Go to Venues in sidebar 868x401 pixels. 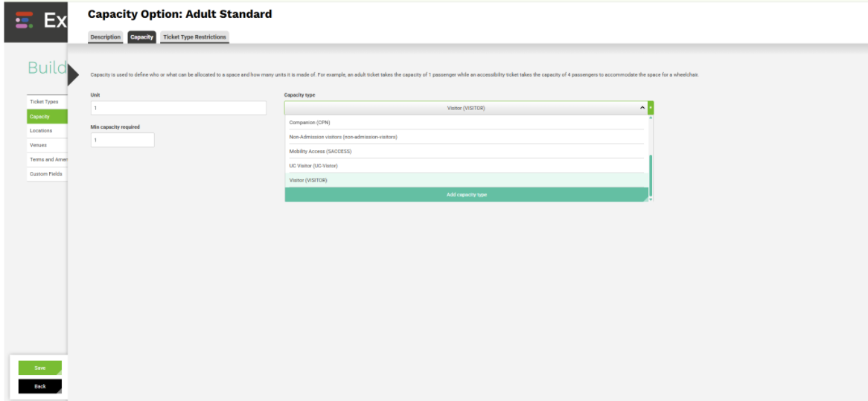pos(47,145)
